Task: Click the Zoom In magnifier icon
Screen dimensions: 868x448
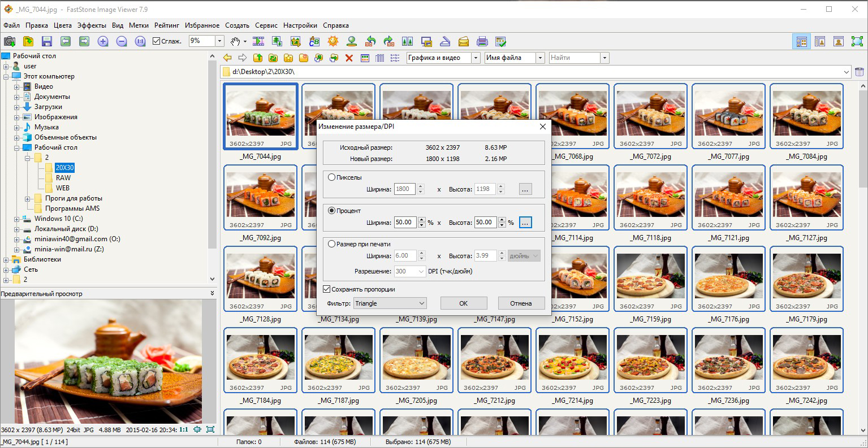Action: tap(103, 41)
